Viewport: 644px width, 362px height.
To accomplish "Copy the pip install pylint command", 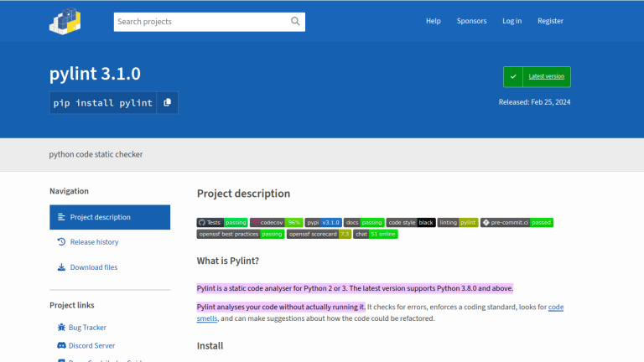I will point(168,103).
